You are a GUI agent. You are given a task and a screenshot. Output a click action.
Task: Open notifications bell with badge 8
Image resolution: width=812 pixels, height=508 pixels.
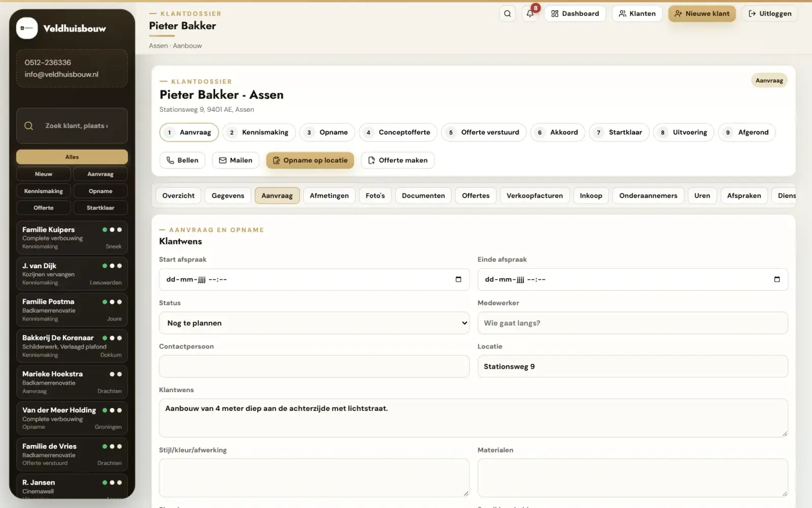pos(530,14)
